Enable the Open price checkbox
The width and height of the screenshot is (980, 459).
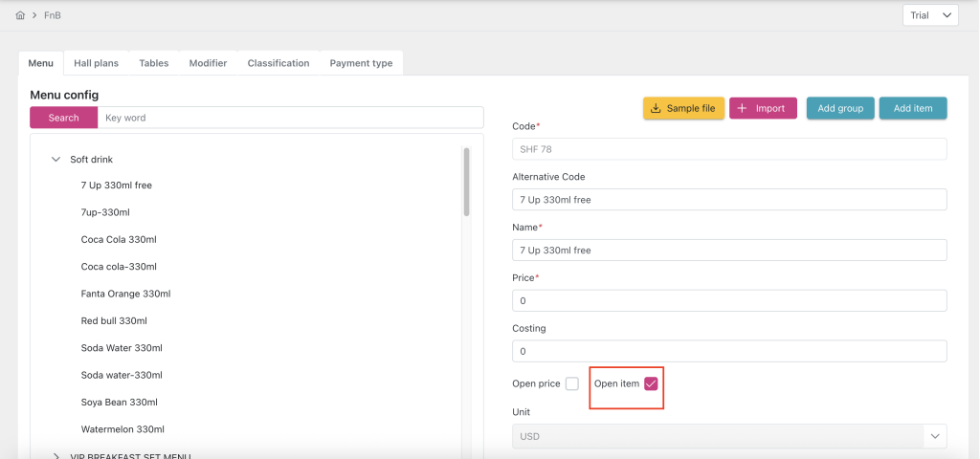(x=572, y=384)
